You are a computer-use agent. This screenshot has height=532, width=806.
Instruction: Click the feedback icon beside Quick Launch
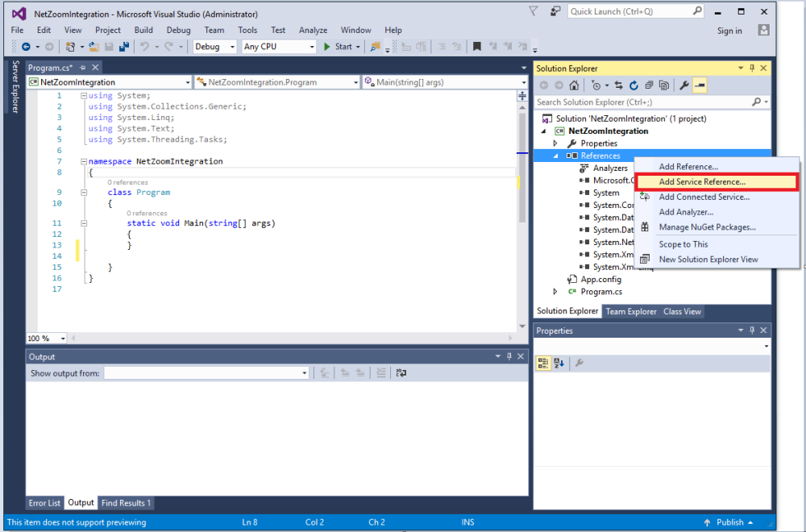555,11
